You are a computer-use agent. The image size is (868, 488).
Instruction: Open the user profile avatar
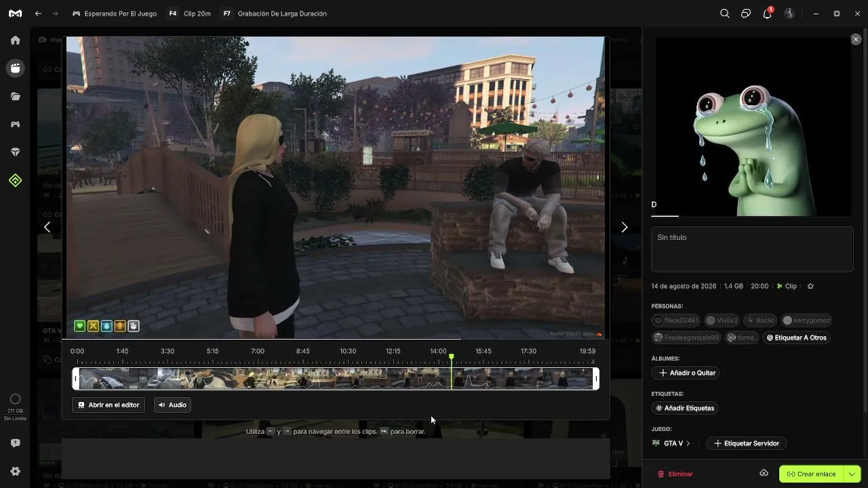789,14
